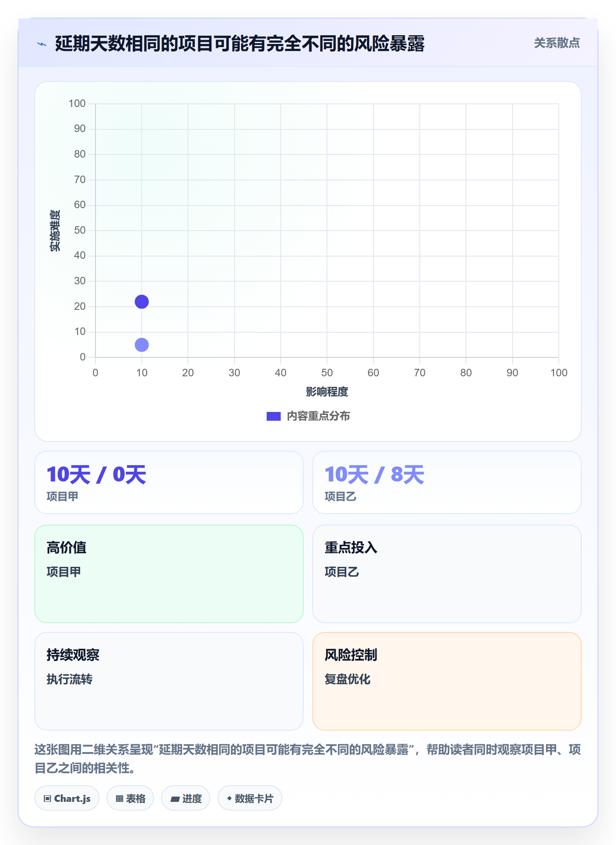Click the 数据卡片 tag chip
The height and width of the screenshot is (845, 616).
coord(250,798)
